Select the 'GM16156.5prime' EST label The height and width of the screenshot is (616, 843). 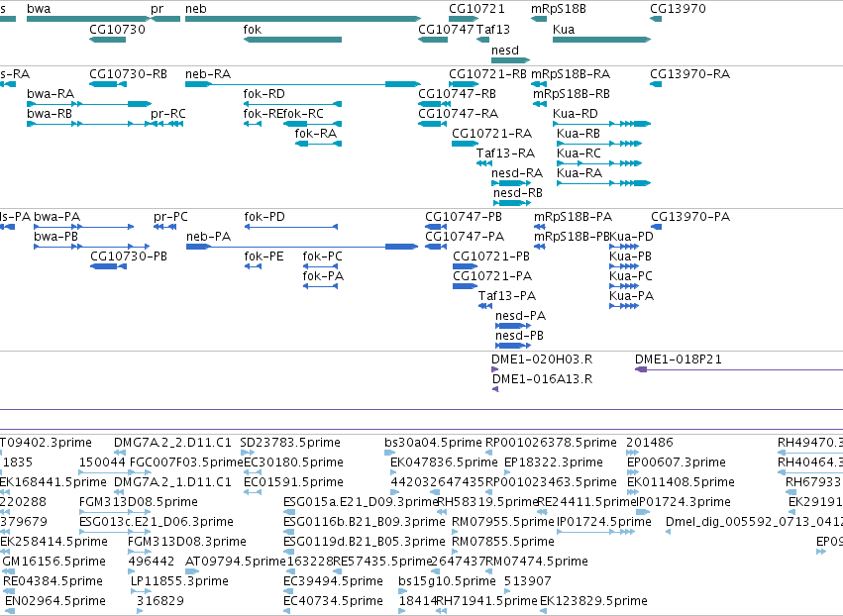pos(53,562)
